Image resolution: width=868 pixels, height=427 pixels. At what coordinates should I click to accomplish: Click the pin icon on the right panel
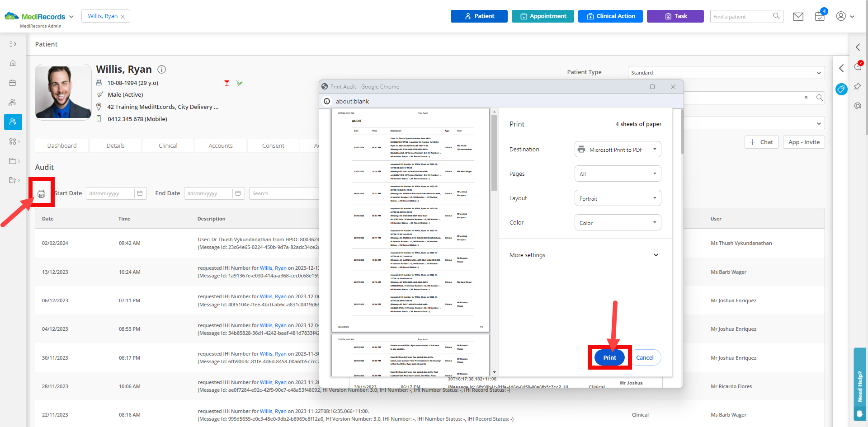click(x=857, y=86)
